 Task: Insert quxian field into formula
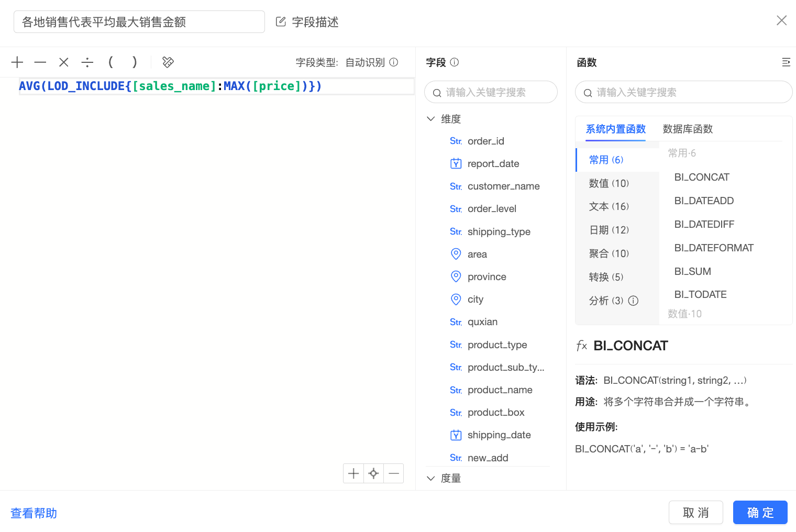[482, 322]
